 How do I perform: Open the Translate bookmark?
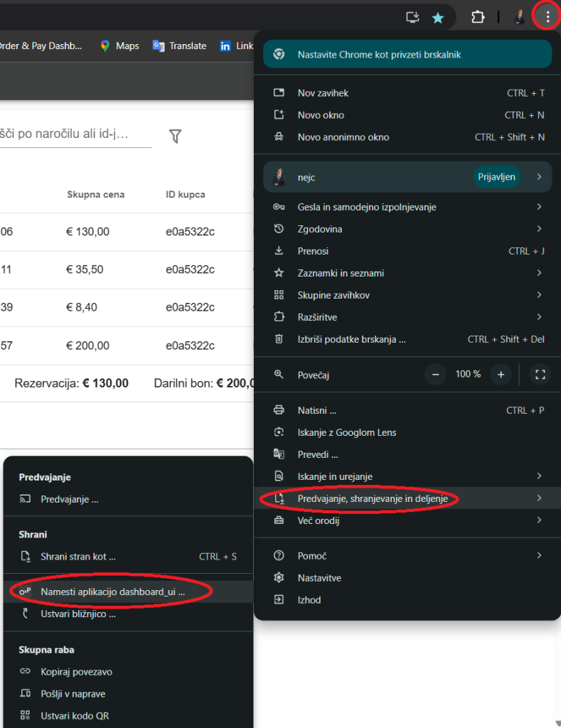point(179,45)
